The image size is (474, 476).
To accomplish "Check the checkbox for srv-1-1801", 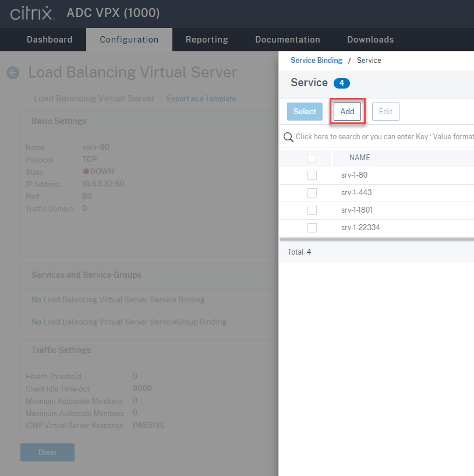I will tap(312, 210).
